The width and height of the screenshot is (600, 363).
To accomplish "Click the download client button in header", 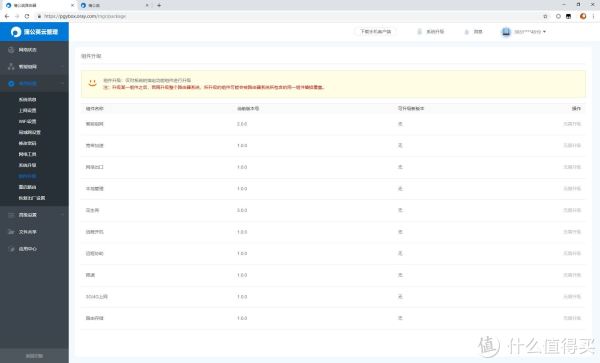I will point(376,32).
